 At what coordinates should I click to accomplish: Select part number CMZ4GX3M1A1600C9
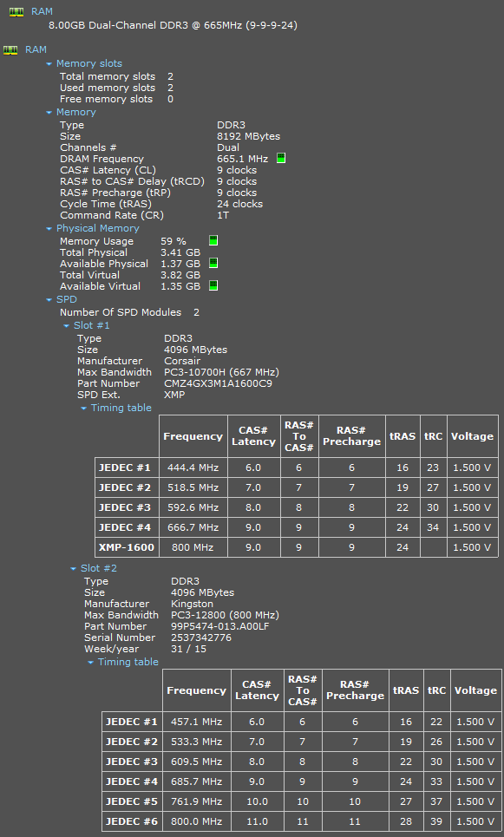click(x=218, y=383)
